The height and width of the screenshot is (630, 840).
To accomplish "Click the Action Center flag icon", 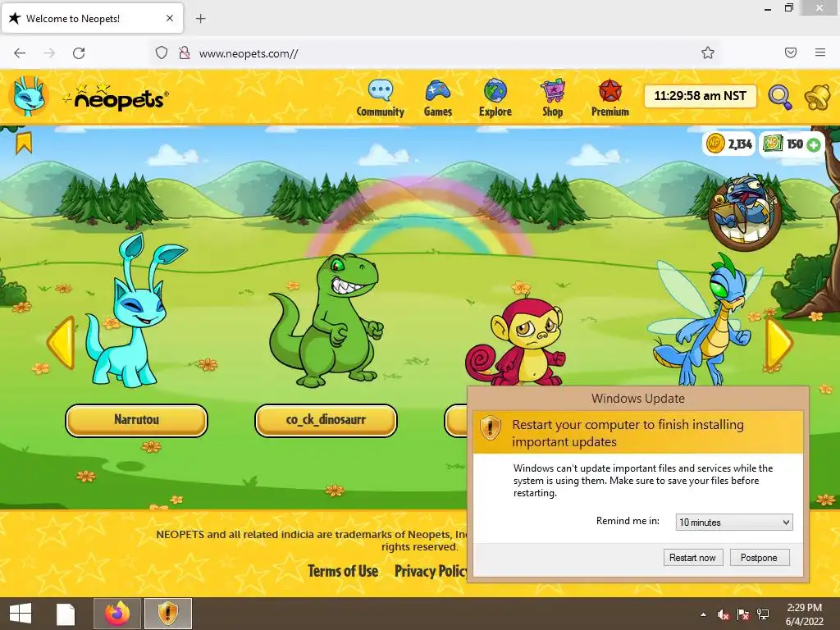I will (743, 614).
